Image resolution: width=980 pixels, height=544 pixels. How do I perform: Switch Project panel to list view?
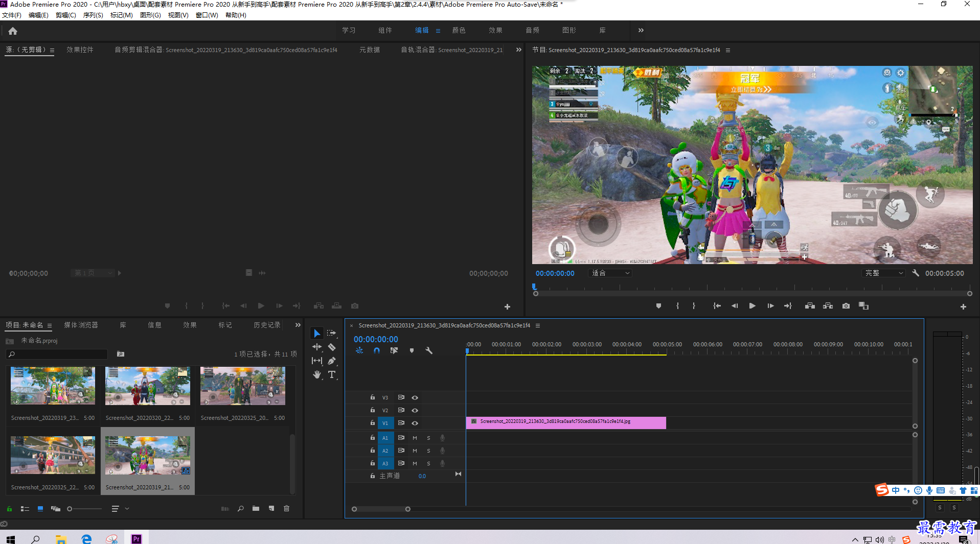tap(25, 509)
